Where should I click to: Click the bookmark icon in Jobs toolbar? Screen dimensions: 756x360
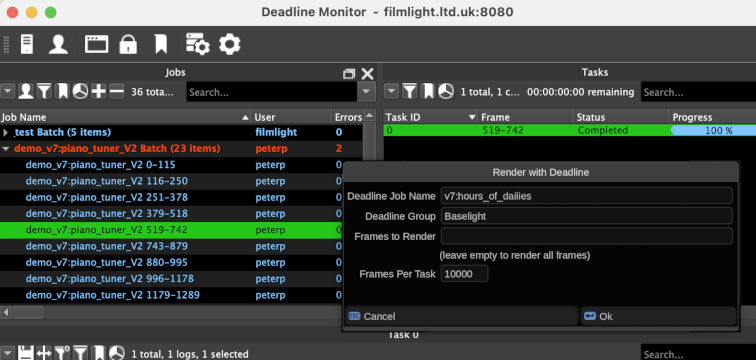click(62, 91)
